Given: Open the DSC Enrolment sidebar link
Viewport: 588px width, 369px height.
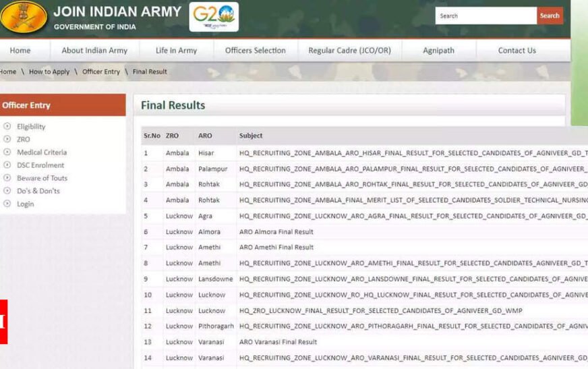Looking at the screenshot, I should tap(40, 165).
